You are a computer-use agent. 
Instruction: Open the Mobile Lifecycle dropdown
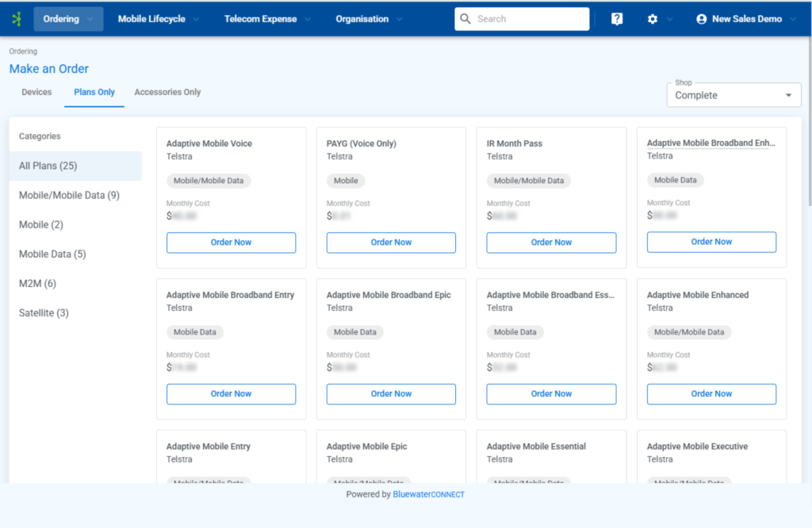click(156, 17)
